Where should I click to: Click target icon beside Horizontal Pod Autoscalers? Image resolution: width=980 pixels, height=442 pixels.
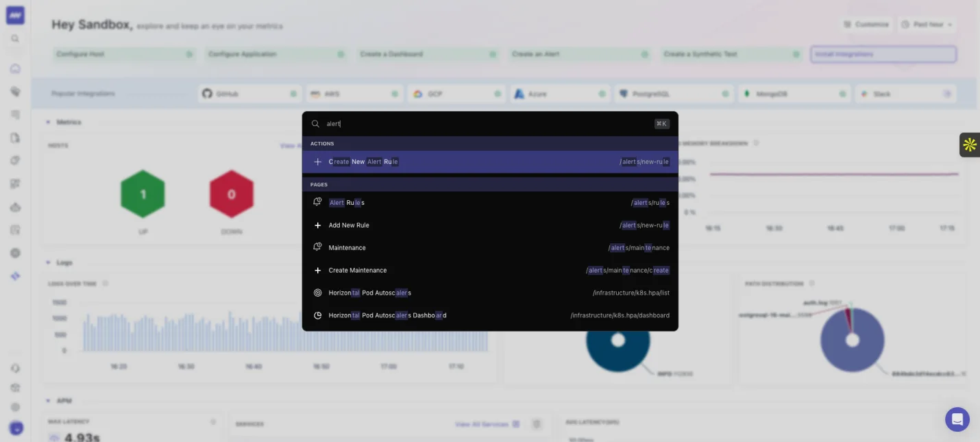coord(317,293)
